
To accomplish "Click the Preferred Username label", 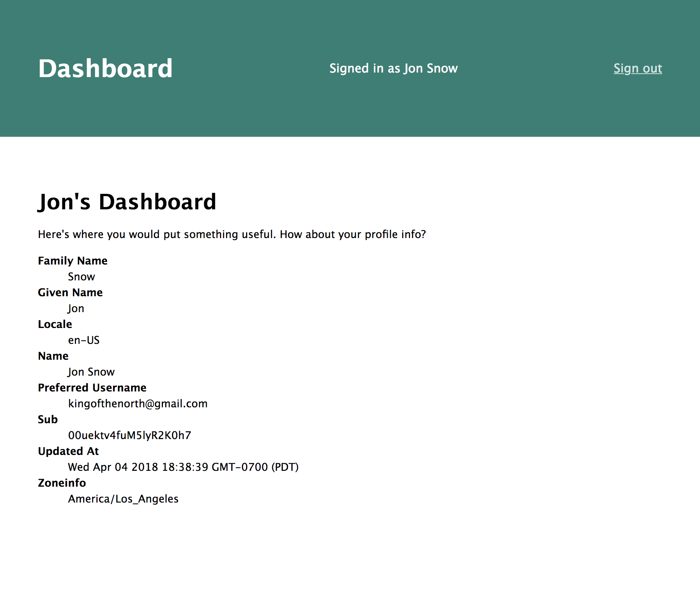I will 92,388.
